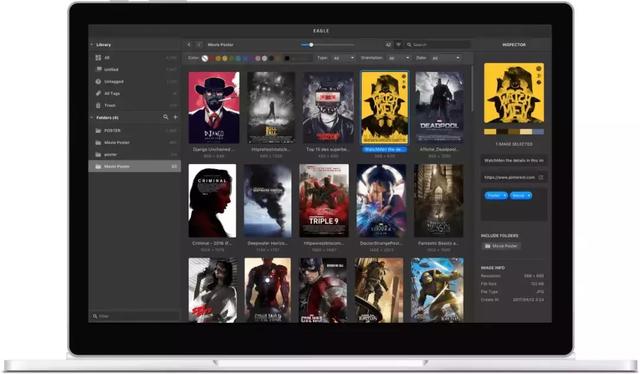The height and width of the screenshot is (374, 640).
Task: Click the URL field in Inspector
Action: 514,177
